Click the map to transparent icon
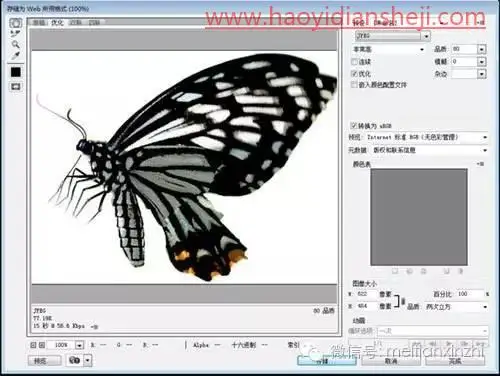Viewport: 500px width, 376px height. [x=395, y=271]
